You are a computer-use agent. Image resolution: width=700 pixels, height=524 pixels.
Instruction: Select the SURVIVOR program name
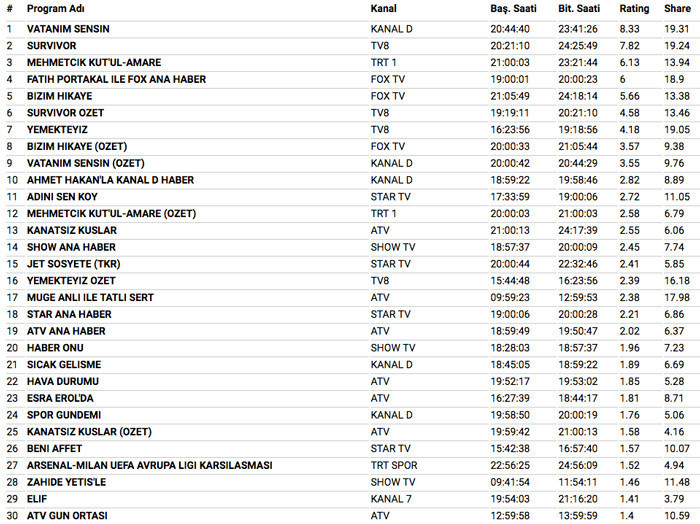[x=51, y=46]
